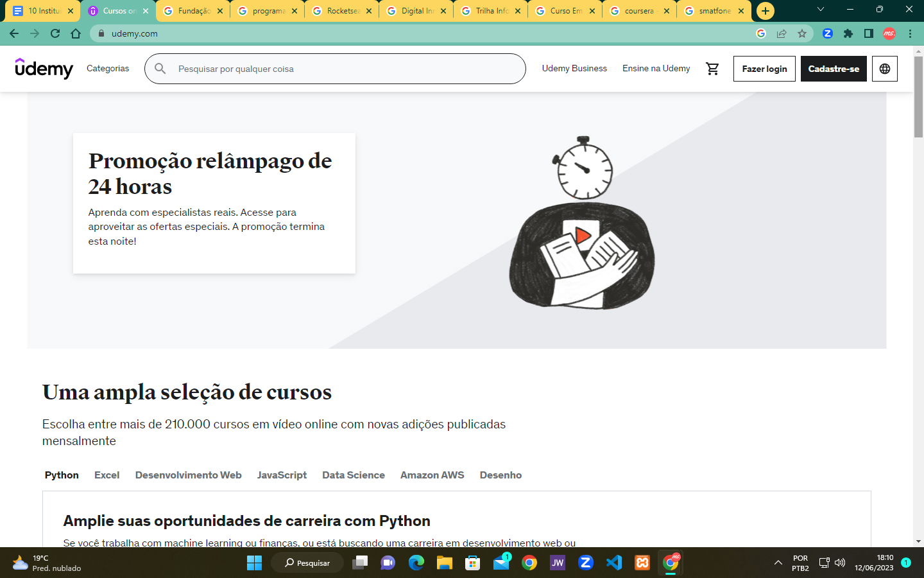The width and height of the screenshot is (924, 578).
Task: Click the Udemy logo
Action: [44, 68]
